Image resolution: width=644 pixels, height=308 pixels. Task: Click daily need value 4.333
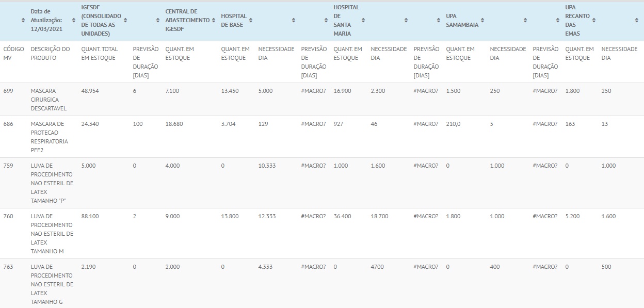(x=266, y=267)
